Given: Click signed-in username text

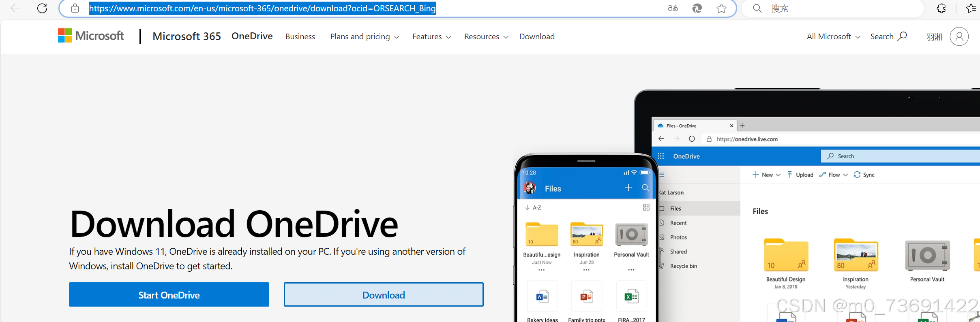Looking at the screenshot, I should [x=934, y=37].
